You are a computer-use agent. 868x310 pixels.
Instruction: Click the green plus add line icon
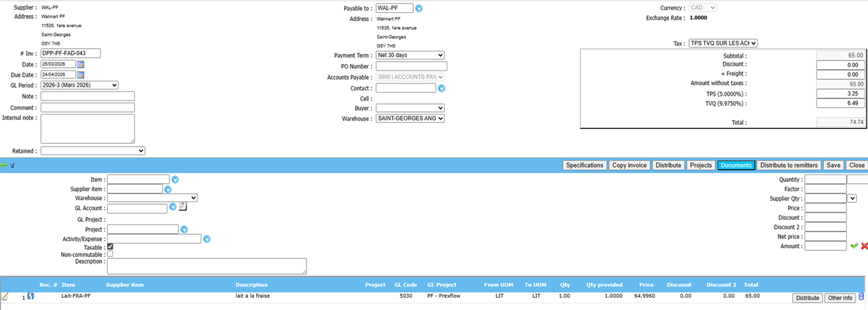[x=4, y=165]
